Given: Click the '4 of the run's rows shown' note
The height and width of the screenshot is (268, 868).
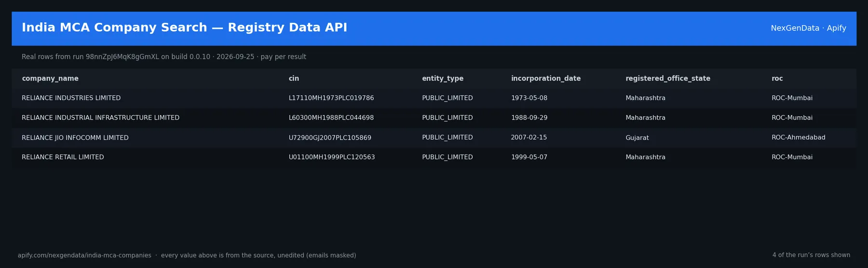Looking at the screenshot, I should (x=811, y=255).
